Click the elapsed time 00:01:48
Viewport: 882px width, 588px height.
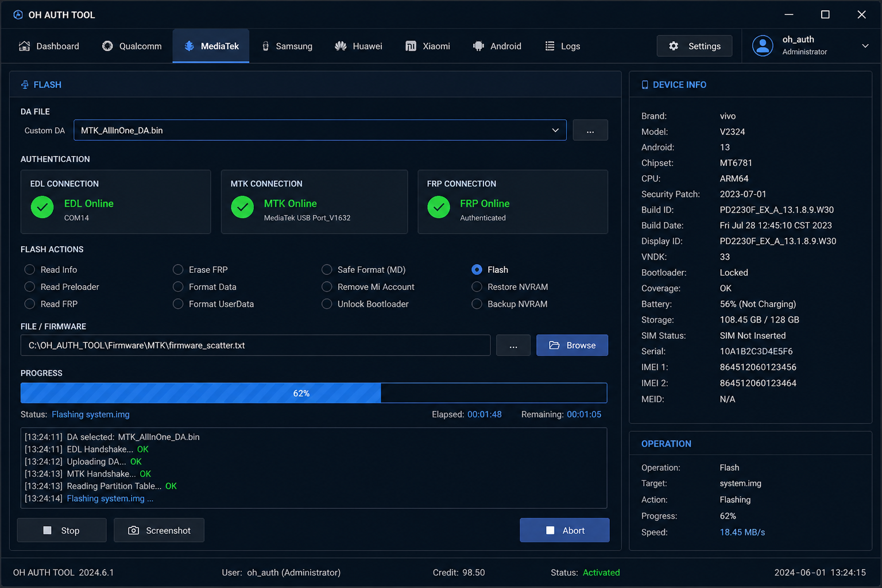tap(485, 415)
